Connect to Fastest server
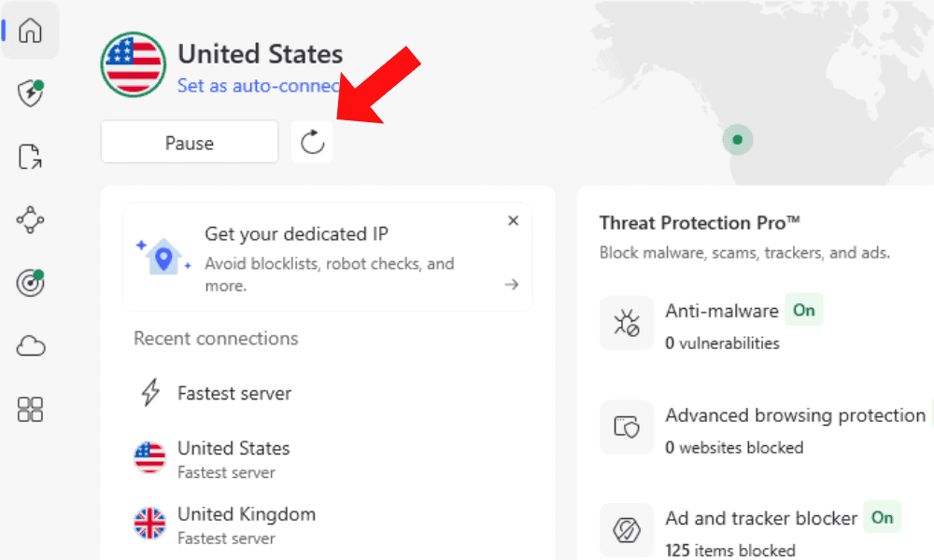934x560 pixels. click(x=233, y=394)
